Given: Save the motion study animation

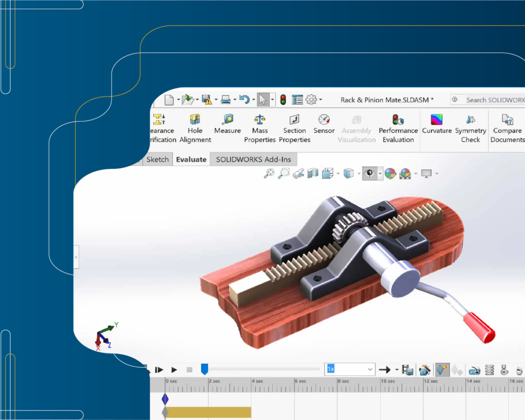Looking at the screenshot, I should point(408,369).
